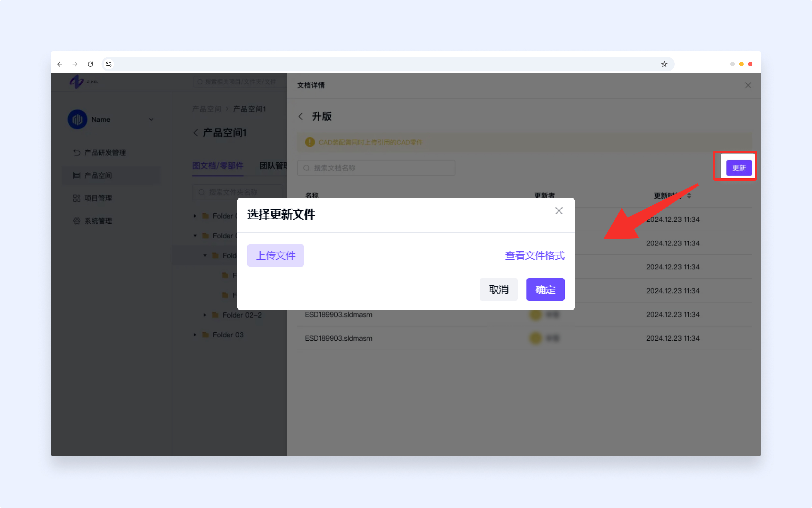Open the 查看文件格式 link
The height and width of the screenshot is (508, 812).
tap(535, 256)
